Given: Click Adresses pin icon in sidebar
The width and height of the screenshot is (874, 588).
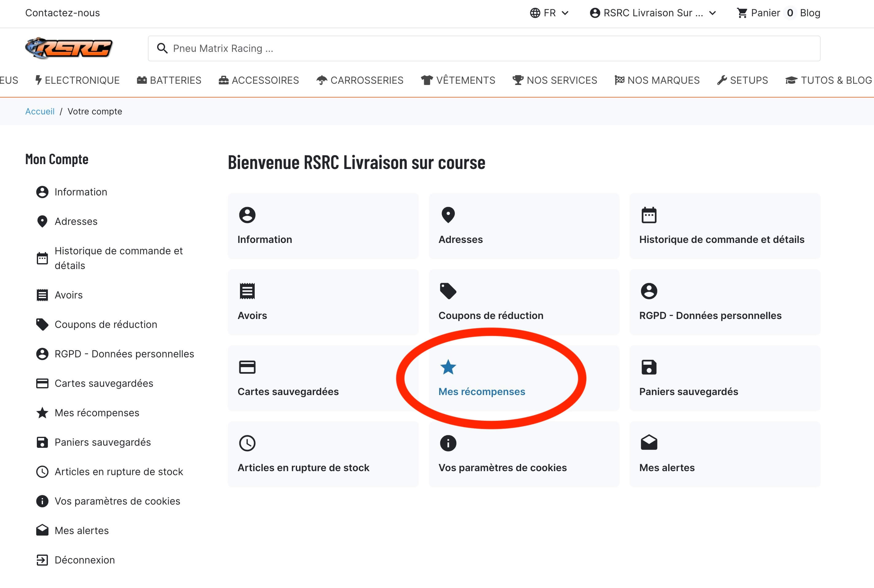Looking at the screenshot, I should [x=42, y=221].
